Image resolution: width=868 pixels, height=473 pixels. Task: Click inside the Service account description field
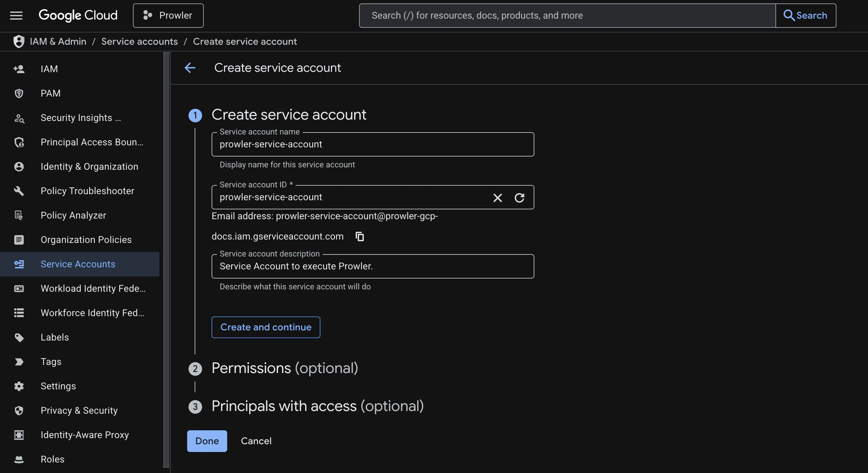point(372,266)
